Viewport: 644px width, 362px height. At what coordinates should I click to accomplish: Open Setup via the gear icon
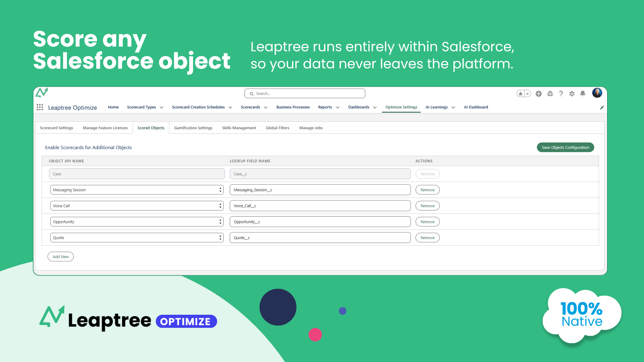pos(572,94)
